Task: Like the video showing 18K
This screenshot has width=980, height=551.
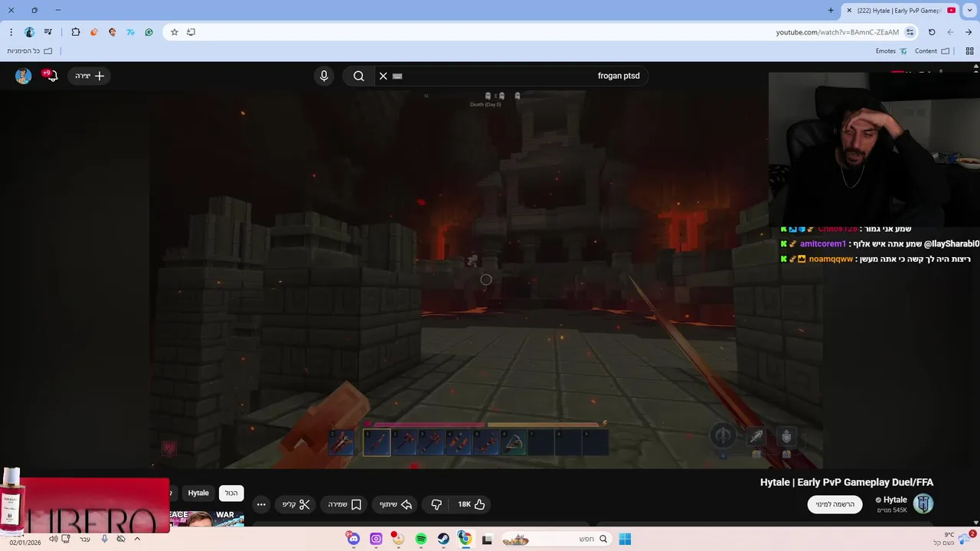Action: [472, 504]
